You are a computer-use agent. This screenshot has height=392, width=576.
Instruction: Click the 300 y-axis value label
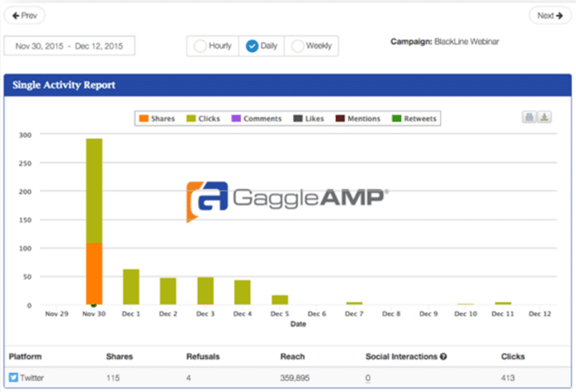tap(26, 135)
